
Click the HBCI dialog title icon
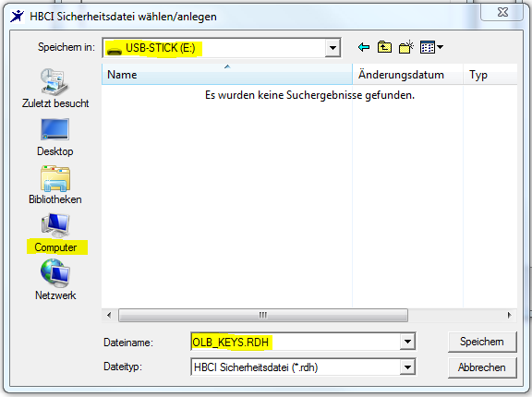(x=18, y=16)
